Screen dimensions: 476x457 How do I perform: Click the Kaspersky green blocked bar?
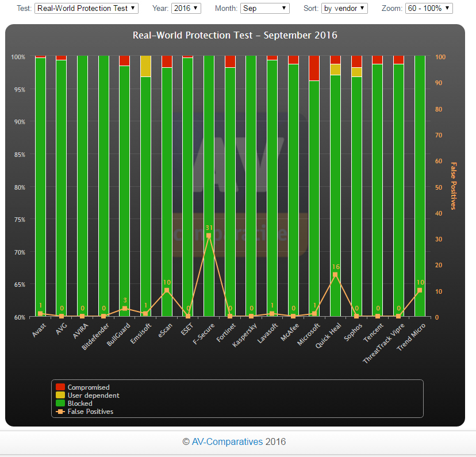click(x=251, y=186)
